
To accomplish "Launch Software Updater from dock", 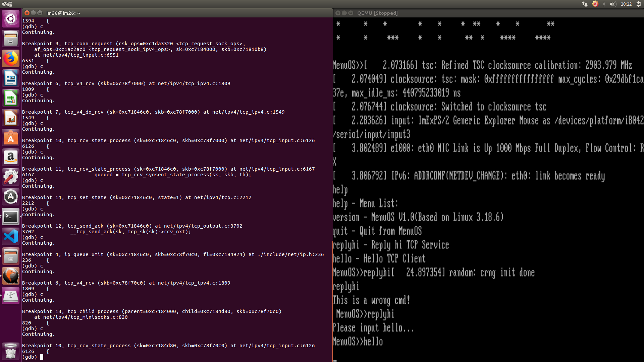I will click(11, 197).
